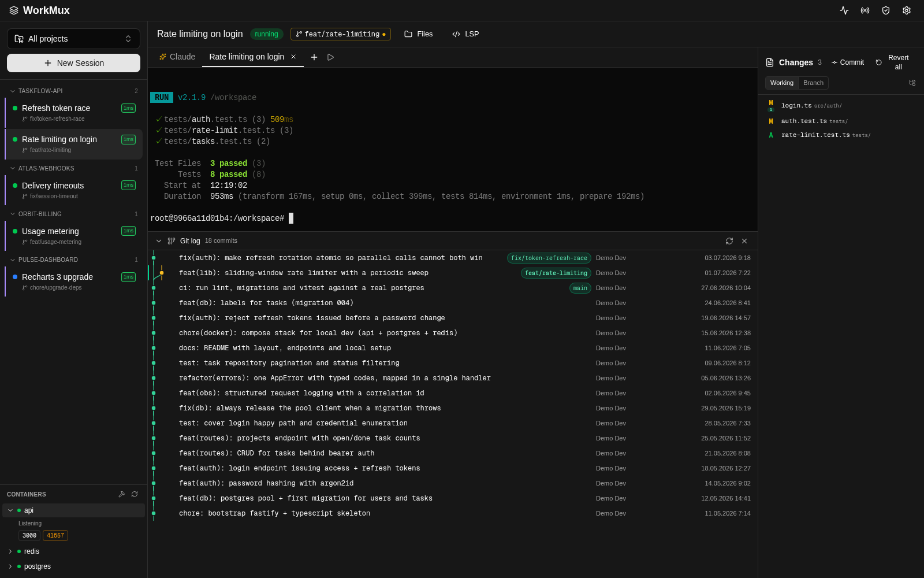Click the 1ms badge on Recharts 3 upgrade

(128, 277)
